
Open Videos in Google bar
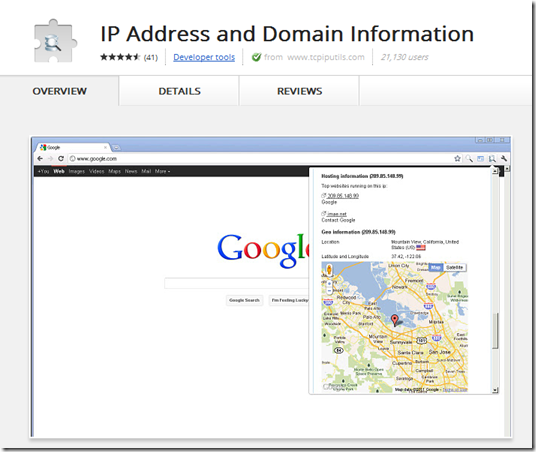click(96, 171)
